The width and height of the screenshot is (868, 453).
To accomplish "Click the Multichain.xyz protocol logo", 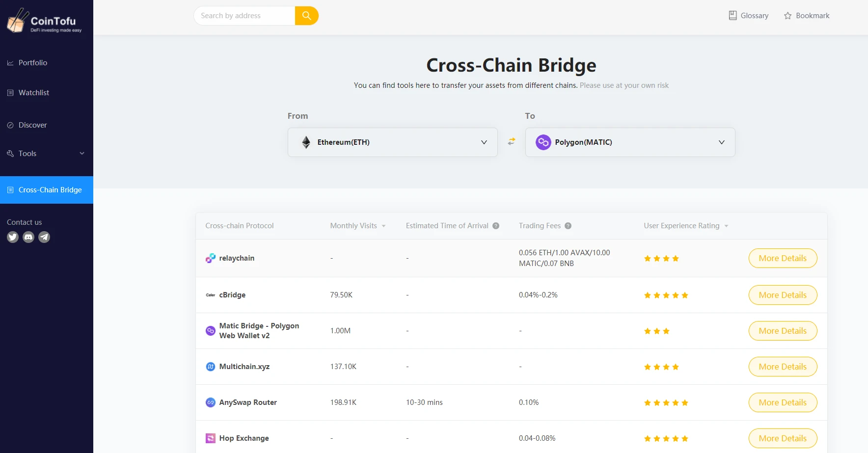I will [211, 367].
